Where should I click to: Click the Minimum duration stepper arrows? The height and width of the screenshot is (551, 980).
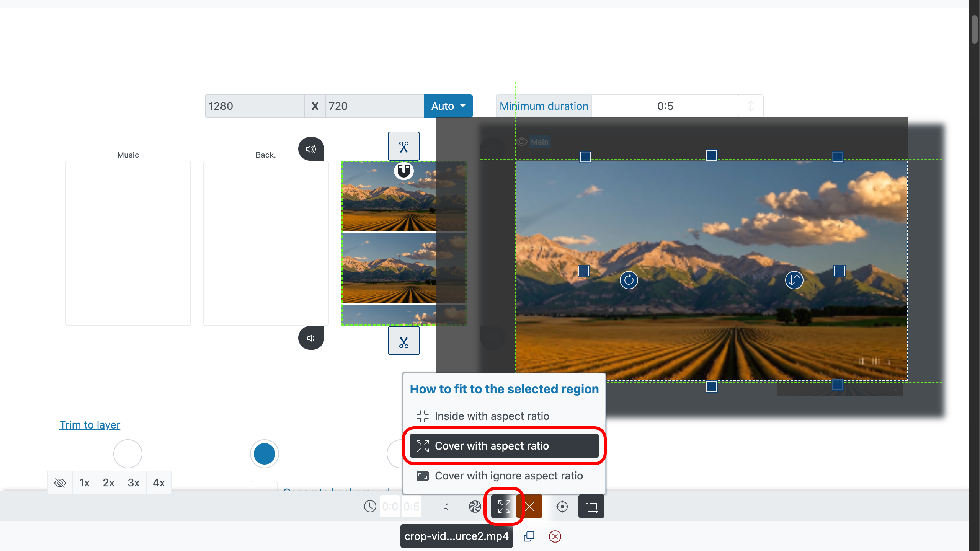(750, 106)
